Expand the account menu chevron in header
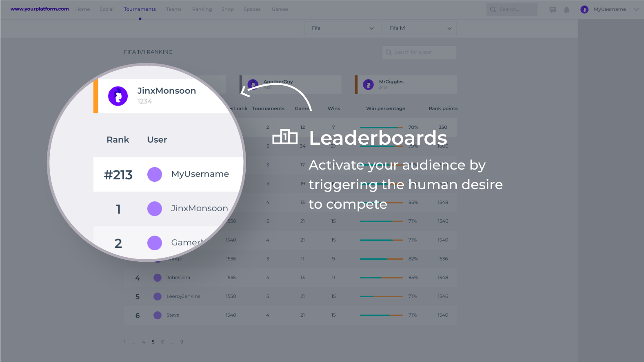Viewport: 644px width, 362px height. (636, 9)
